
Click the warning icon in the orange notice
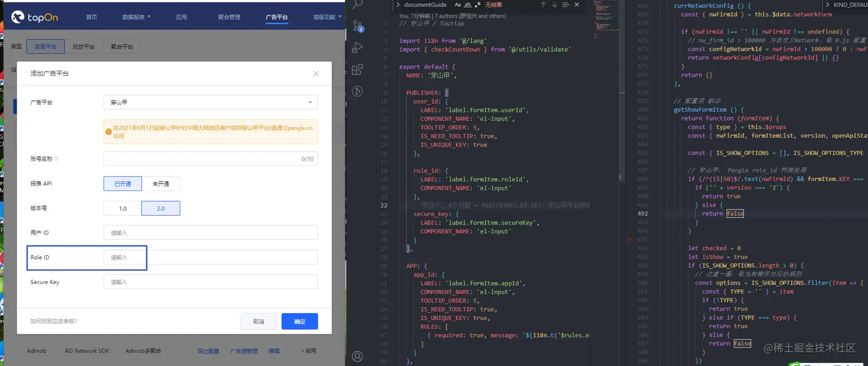pos(108,132)
